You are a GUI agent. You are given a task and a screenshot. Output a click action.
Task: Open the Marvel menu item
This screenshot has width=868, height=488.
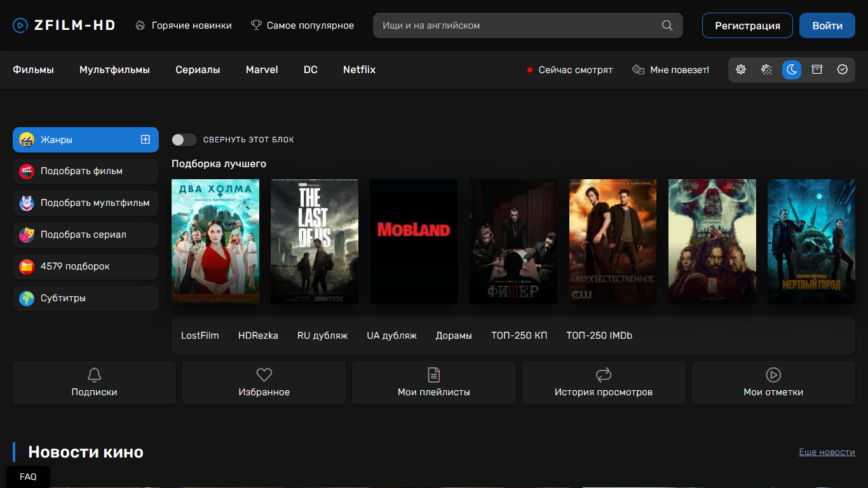pos(262,70)
